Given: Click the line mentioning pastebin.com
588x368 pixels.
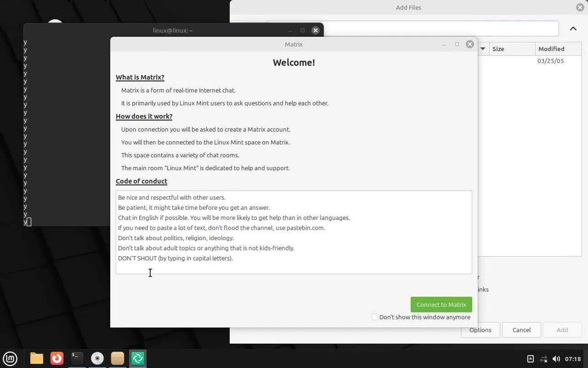Looking at the screenshot, I should [221, 228].
